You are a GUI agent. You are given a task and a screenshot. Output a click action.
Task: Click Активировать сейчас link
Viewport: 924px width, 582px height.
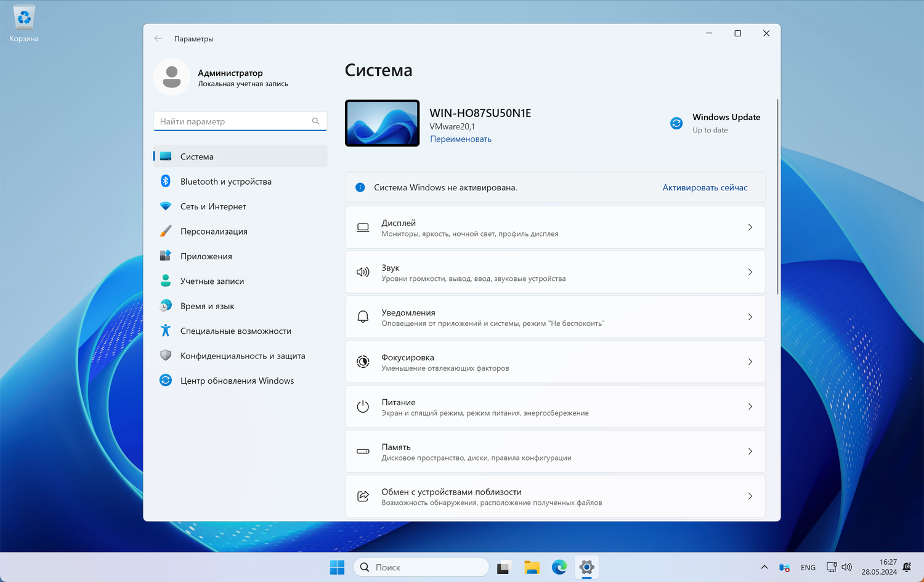point(705,188)
